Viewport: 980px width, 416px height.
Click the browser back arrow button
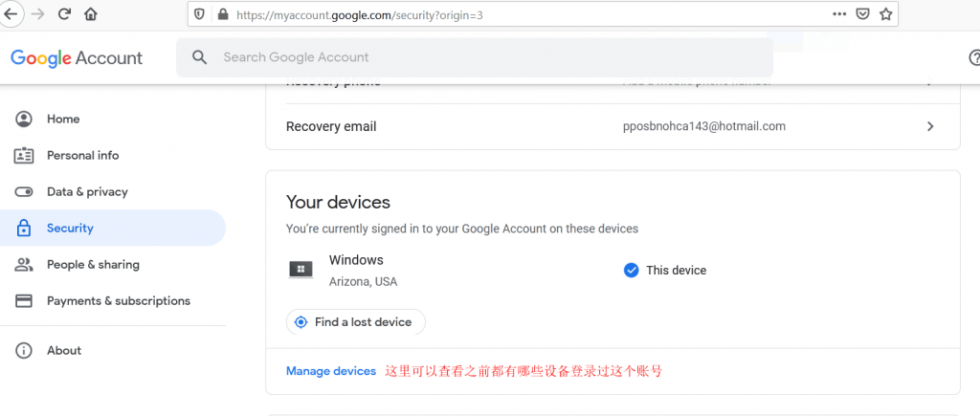pyautogui.click(x=11, y=14)
